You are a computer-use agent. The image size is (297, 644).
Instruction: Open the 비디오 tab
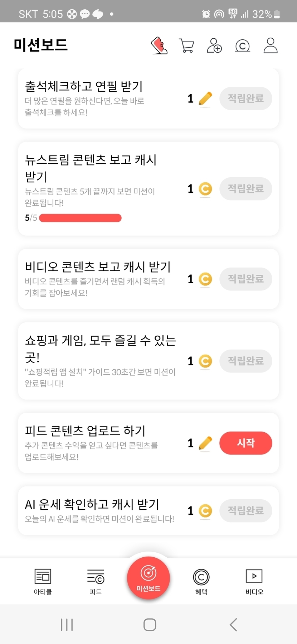(254, 581)
